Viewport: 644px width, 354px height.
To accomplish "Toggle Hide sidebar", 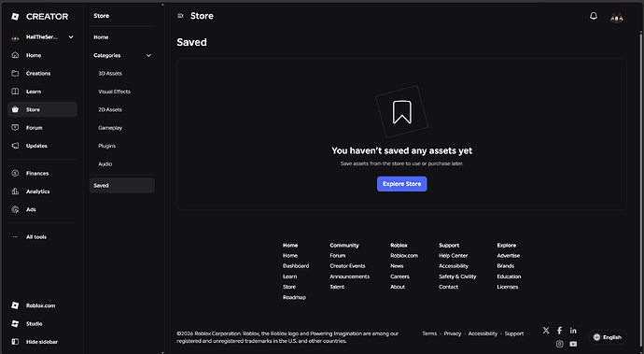I will click(42, 342).
